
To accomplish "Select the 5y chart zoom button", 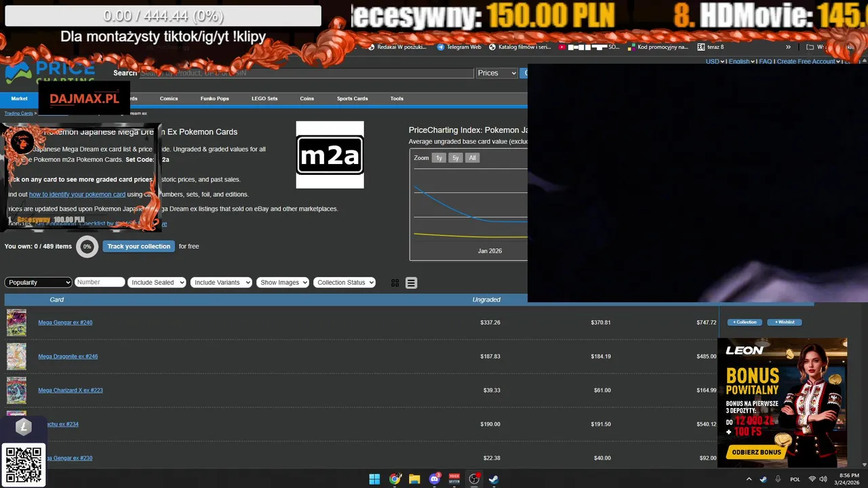I will click(456, 158).
